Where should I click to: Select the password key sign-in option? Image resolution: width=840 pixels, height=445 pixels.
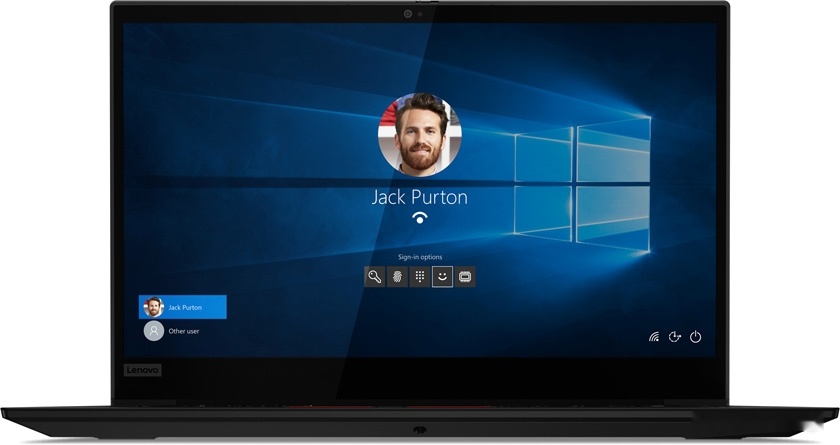point(374,277)
